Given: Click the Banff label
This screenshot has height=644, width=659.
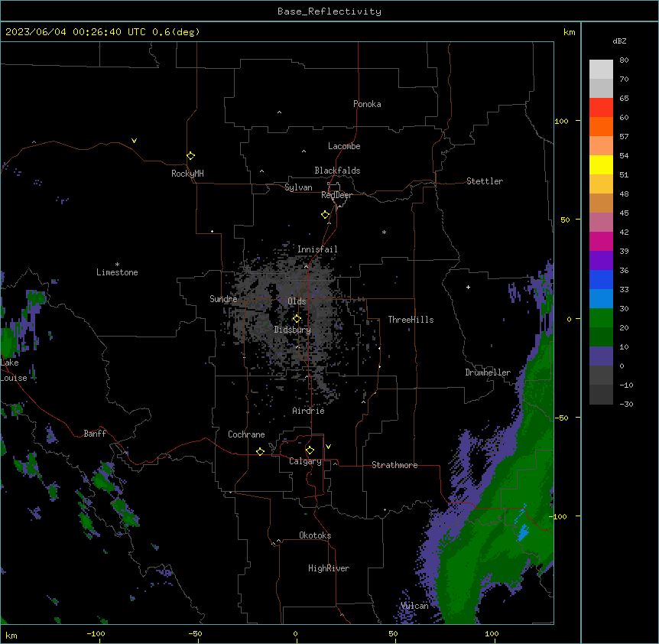Looking at the screenshot, I should coord(95,434).
